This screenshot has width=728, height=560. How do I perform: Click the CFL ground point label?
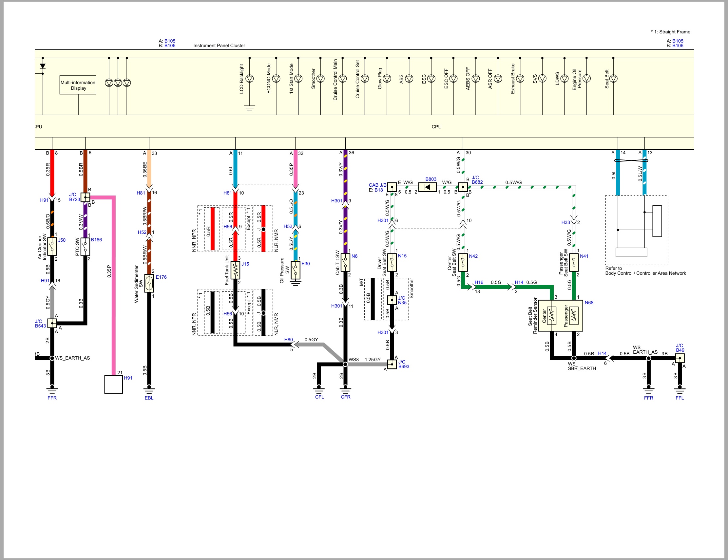[x=319, y=397]
